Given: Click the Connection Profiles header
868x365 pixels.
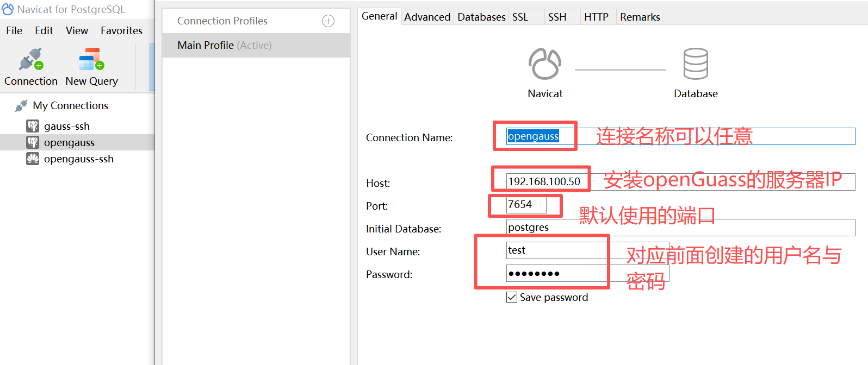Looking at the screenshot, I should (222, 21).
